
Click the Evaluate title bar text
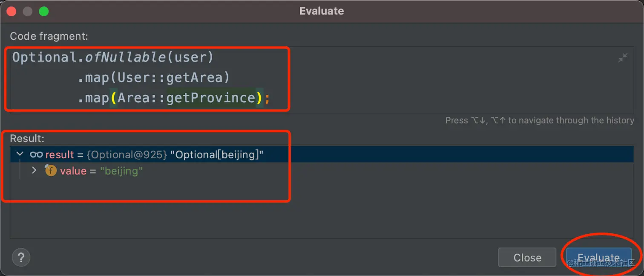pos(322,11)
